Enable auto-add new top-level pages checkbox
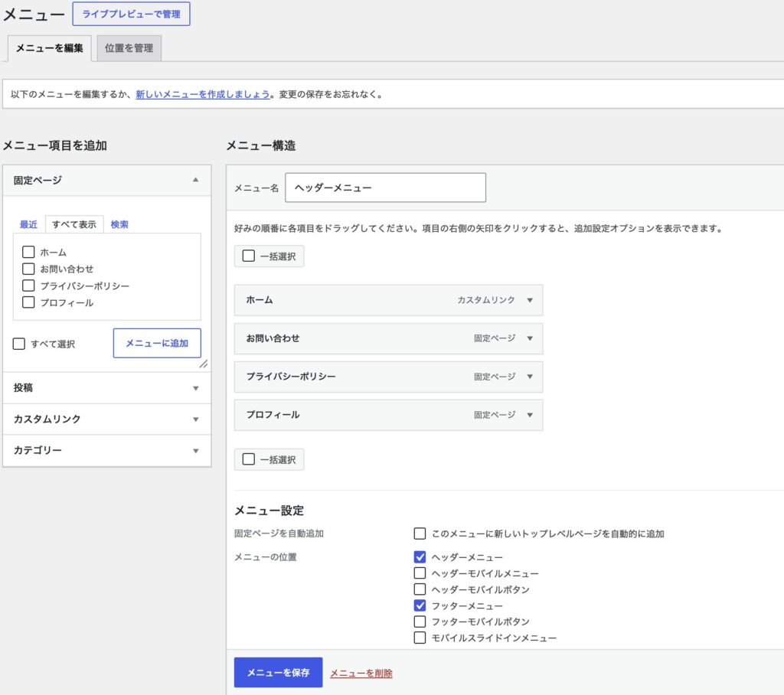 click(420, 533)
